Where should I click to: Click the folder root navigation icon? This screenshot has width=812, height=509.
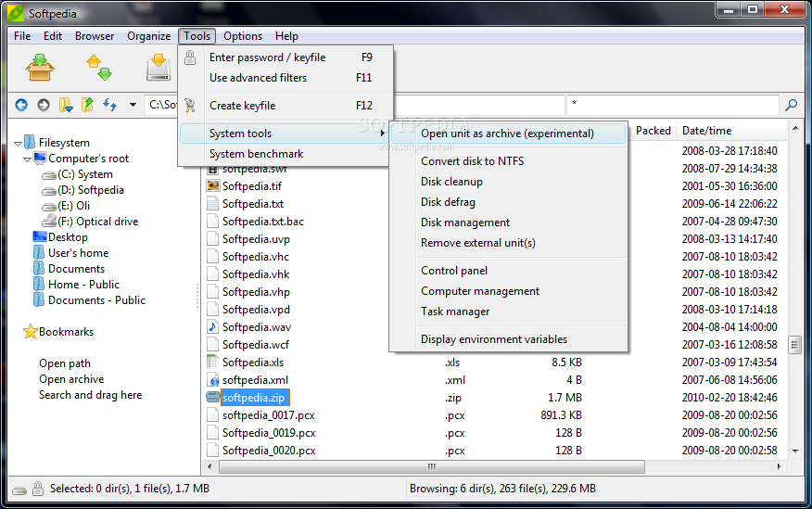click(x=66, y=105)
